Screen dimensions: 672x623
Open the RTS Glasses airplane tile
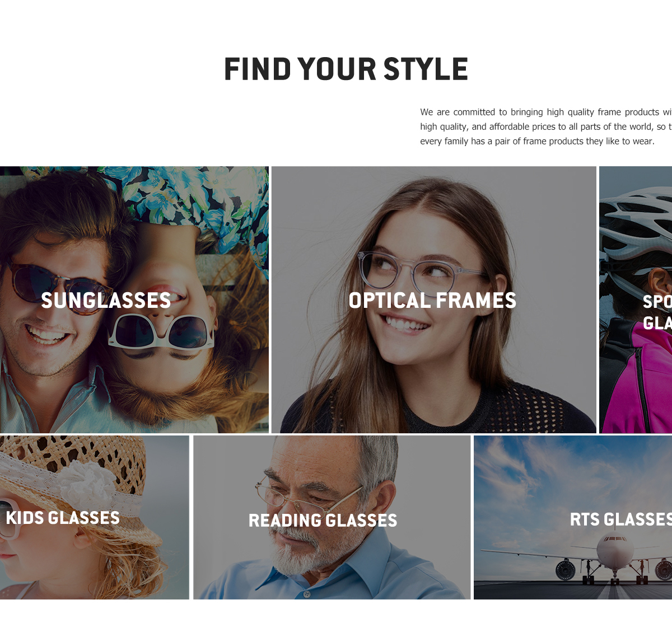tap(573, 518)
